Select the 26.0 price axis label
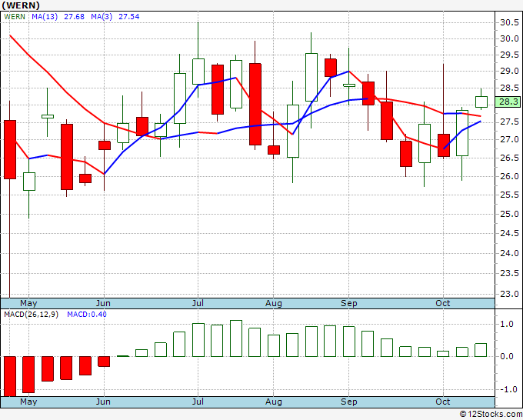Image resolution: width=523 pixels, height=420 pixels. [509, 176]
